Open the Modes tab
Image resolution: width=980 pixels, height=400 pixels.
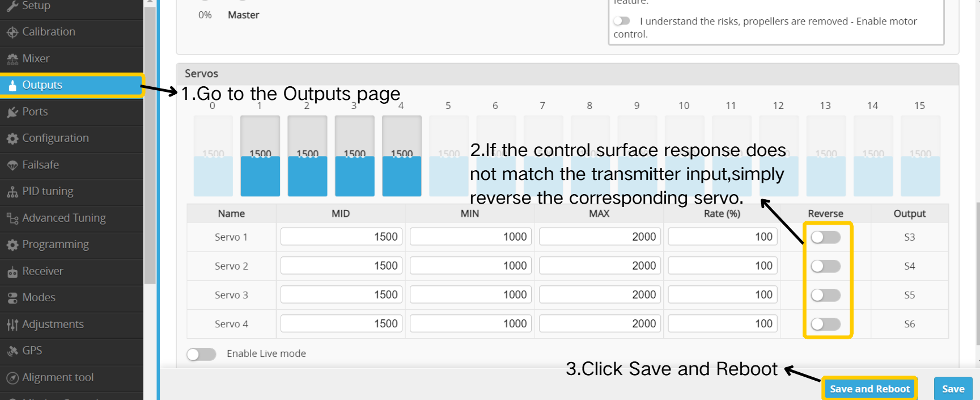39,297
